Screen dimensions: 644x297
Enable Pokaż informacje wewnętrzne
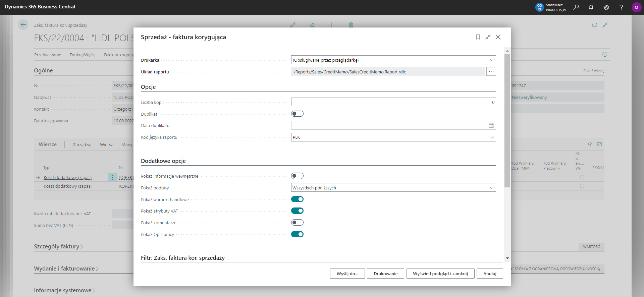[297, 176]
